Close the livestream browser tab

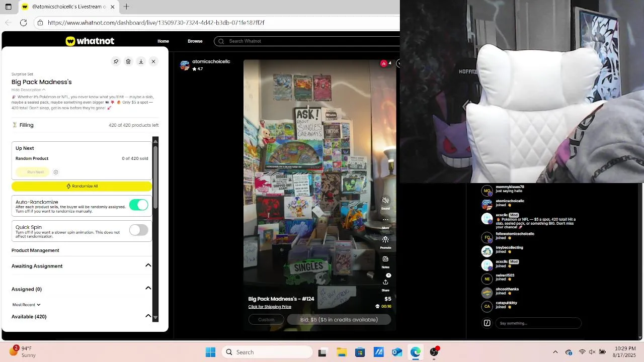[x=113, y=7]
